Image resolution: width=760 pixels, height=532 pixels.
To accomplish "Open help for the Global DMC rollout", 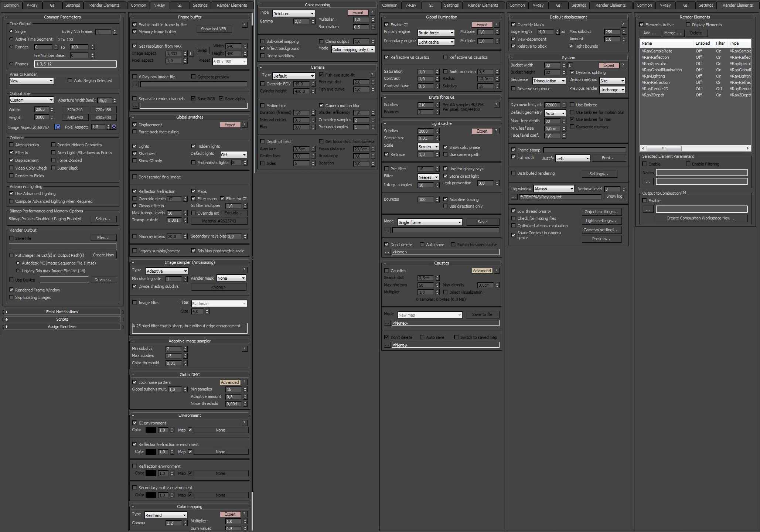I will (244, 382).
